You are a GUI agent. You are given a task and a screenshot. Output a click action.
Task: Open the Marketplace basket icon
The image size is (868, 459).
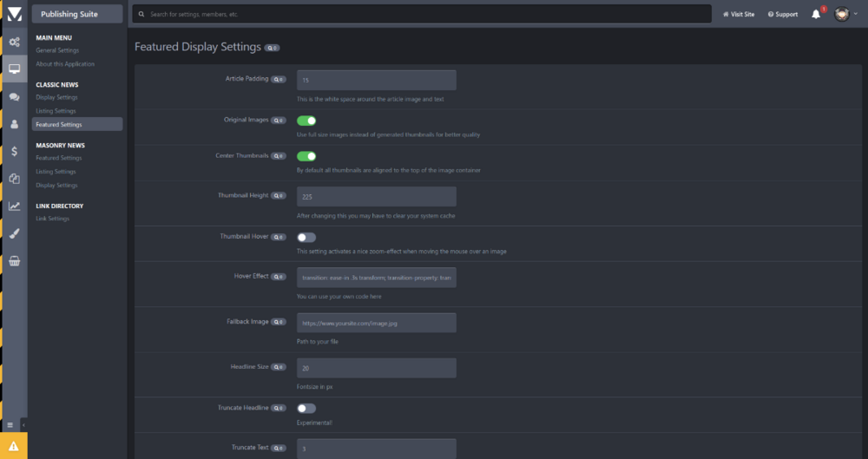pyautogui.click(x=15, y=261)
